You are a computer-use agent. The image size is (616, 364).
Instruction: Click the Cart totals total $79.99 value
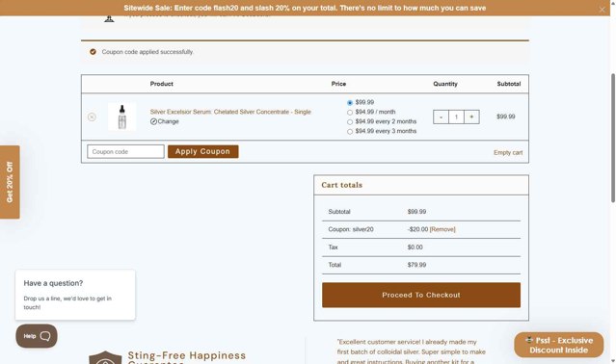(x=416, y=265)
